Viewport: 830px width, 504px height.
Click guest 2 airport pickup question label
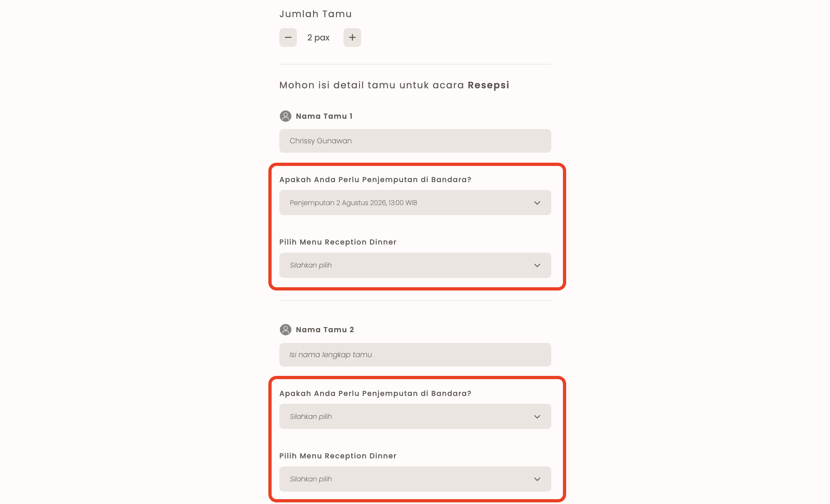point(375,393)
